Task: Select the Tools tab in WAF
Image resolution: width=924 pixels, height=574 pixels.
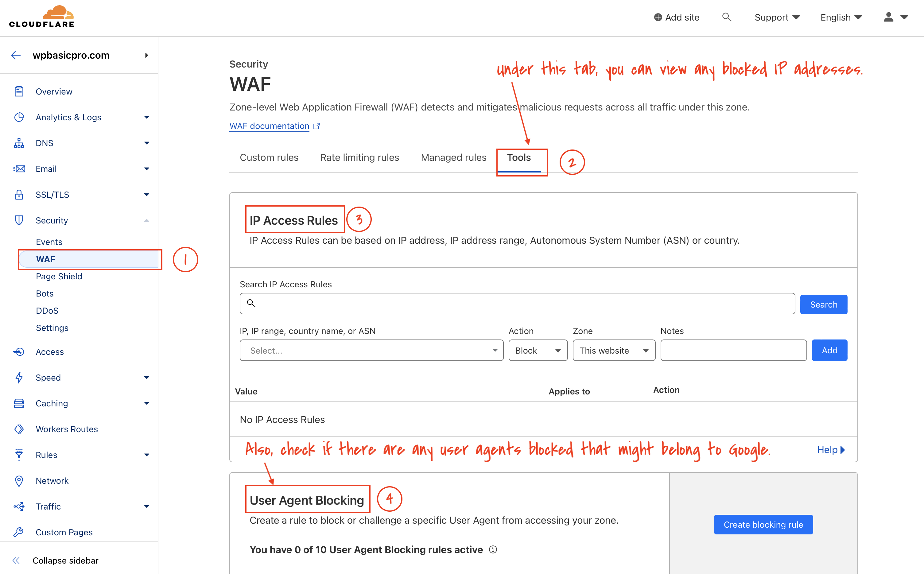Action: click(521, 157)
